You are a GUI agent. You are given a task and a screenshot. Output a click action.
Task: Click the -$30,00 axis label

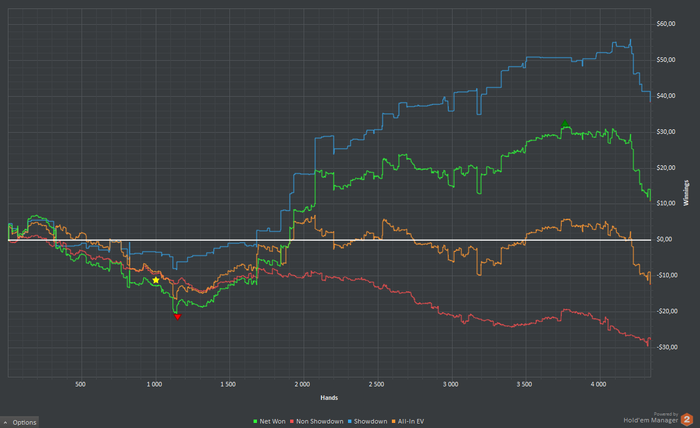667,347
